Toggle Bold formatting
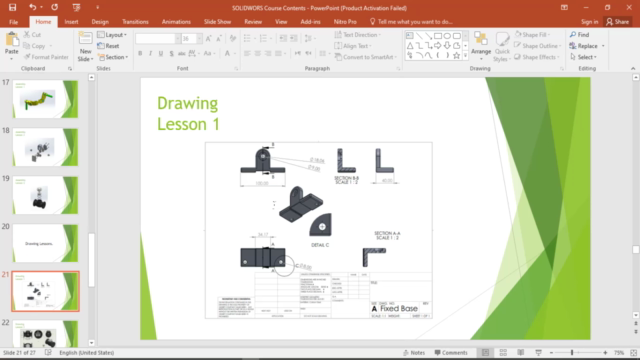Screen dimensions: 640x360 point(140,53)
